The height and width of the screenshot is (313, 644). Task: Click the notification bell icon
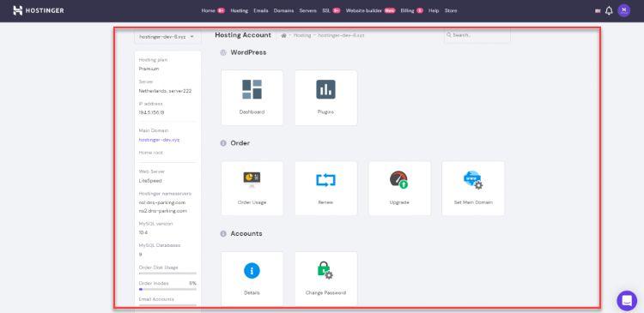[609, 10]
